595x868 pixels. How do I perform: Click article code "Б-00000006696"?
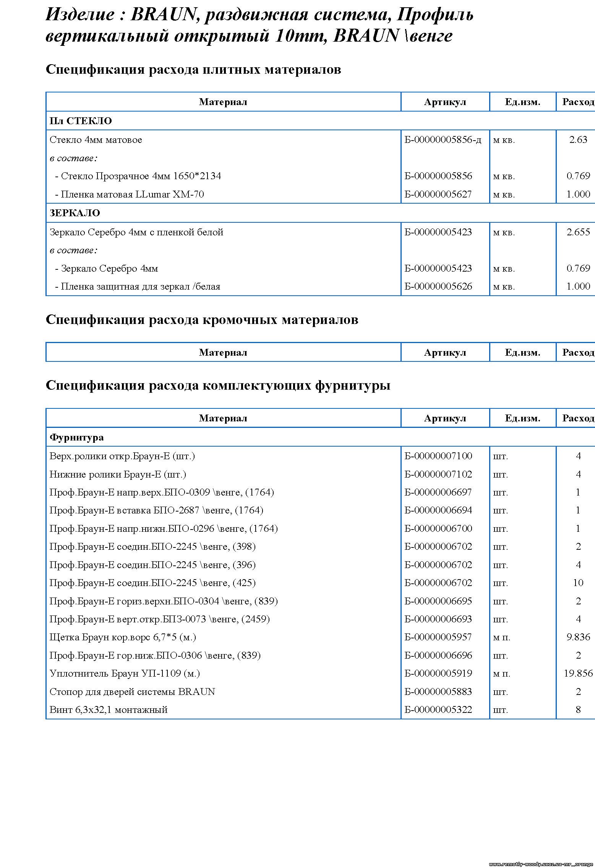point(438,656)
